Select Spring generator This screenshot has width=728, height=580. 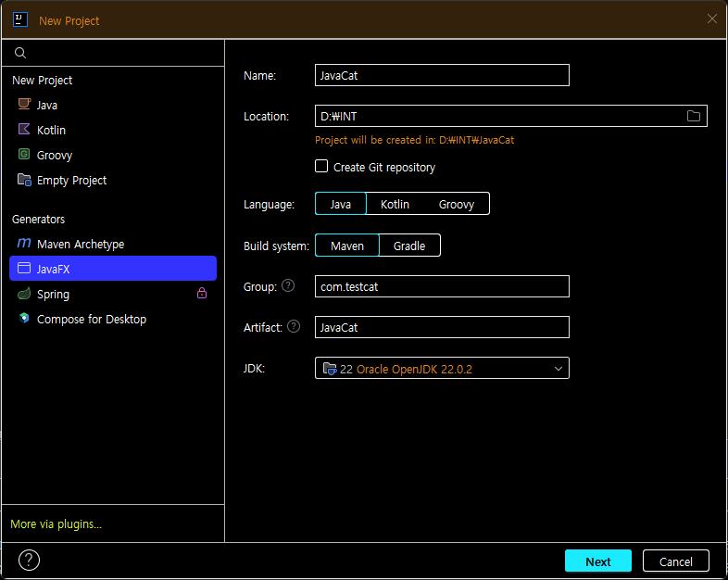(x=113, y=294)
